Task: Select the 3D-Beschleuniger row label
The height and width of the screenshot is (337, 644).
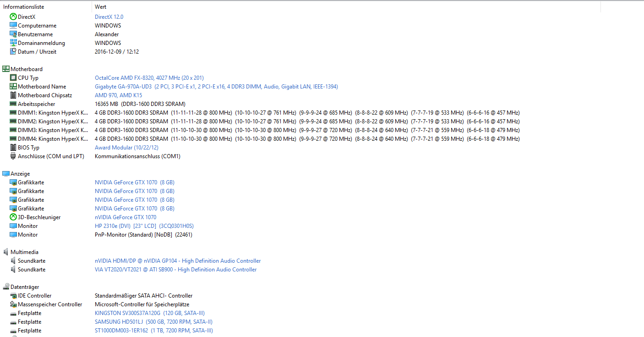Action: (x=39, y=217)
